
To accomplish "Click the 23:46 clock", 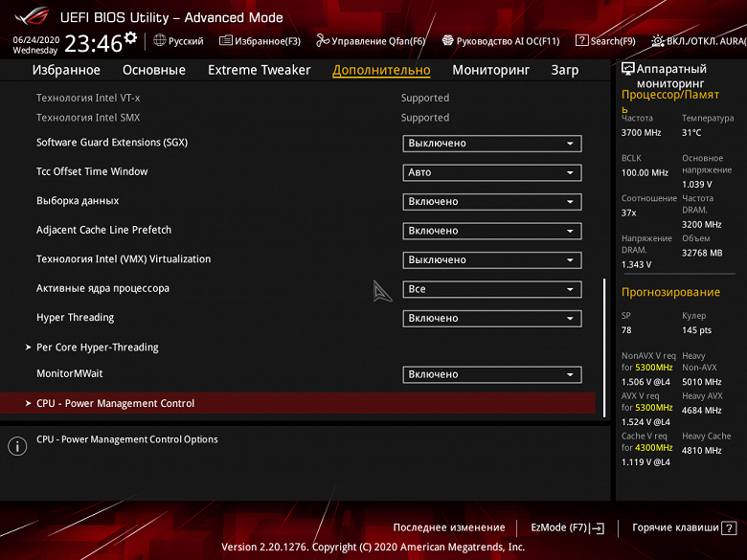I will click(x=94, y=43).
